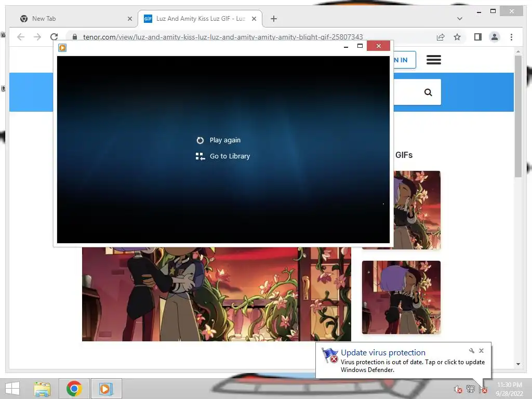
Task: Click the Go to Library grid icon
Action: tap(200, 156)
